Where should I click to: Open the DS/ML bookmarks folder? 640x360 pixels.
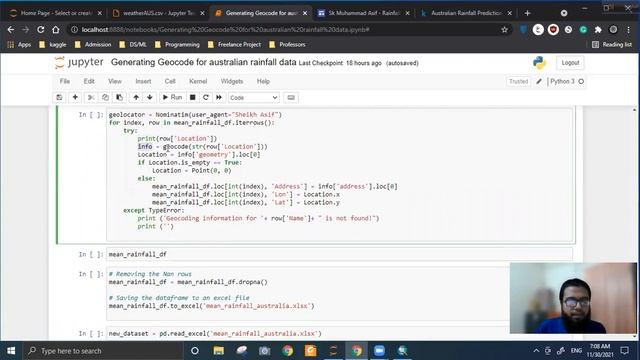133,44
